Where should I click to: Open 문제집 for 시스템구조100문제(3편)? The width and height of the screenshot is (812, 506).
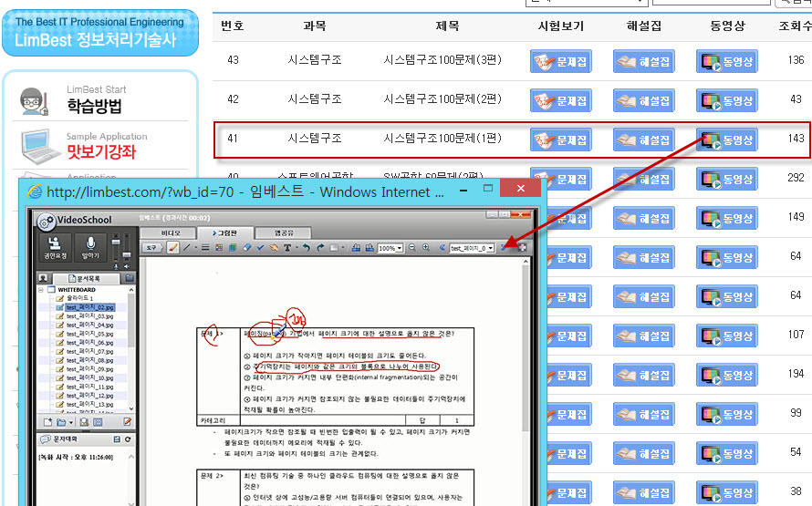pos(561,62)
